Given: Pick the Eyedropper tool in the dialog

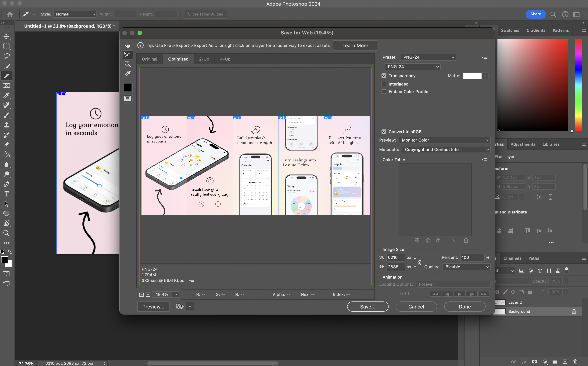Looking at the screenshot, I should pos(128,73).
